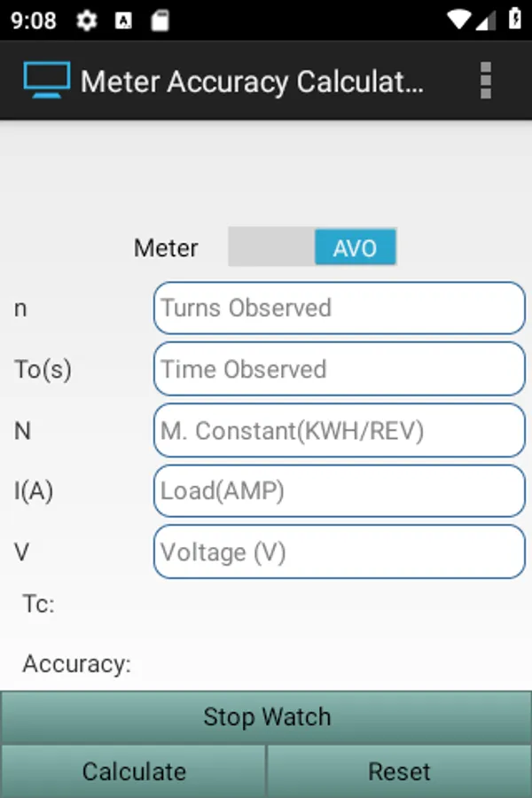Tap the cellular signal icon
532x798 pixels.
point(486,20)
